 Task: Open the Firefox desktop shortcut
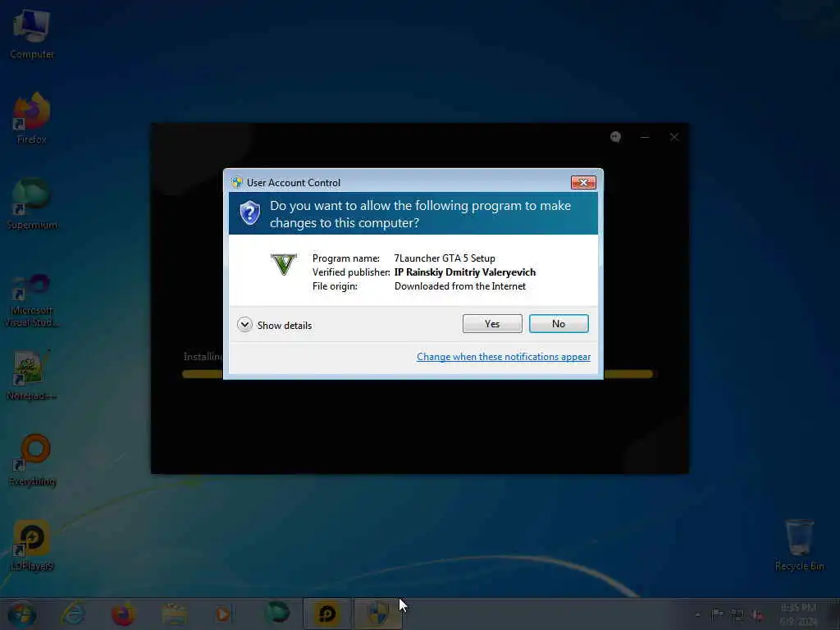[32, 118]
